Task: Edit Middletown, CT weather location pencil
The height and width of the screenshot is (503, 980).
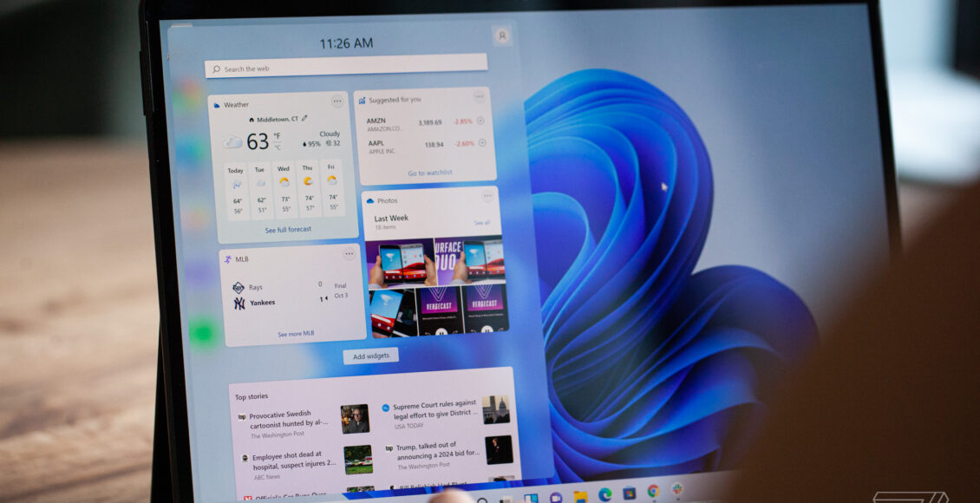Action: (x=304, y=117)
